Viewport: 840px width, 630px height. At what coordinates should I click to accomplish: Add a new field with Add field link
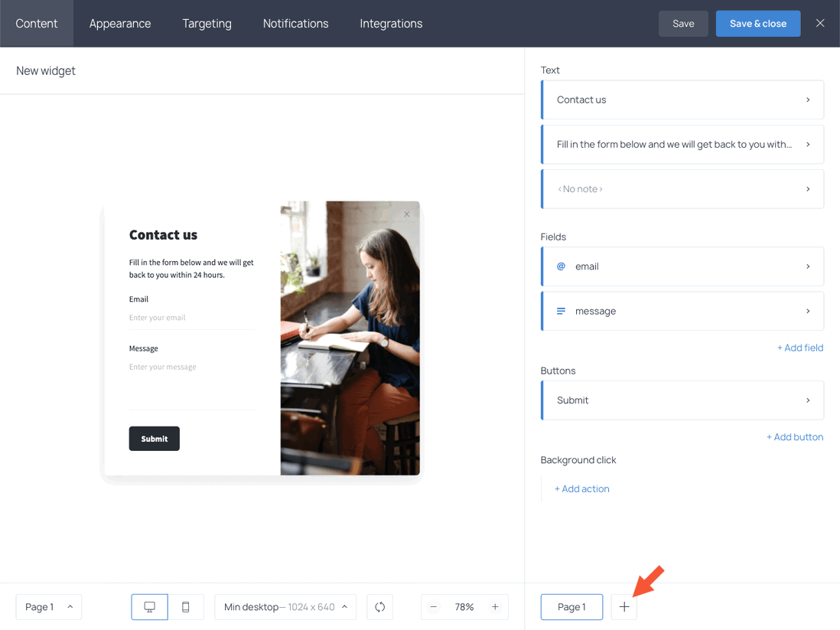[x=799, y=348]
